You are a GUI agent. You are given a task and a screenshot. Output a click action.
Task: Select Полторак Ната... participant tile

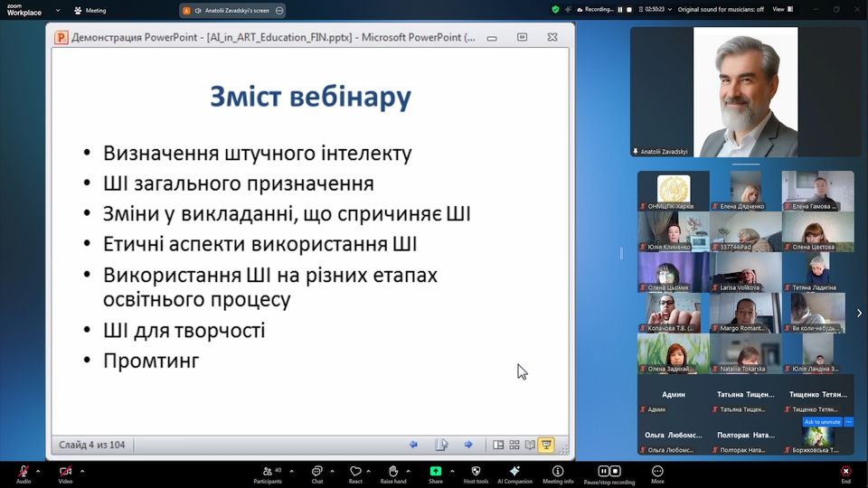coord(745,435)
